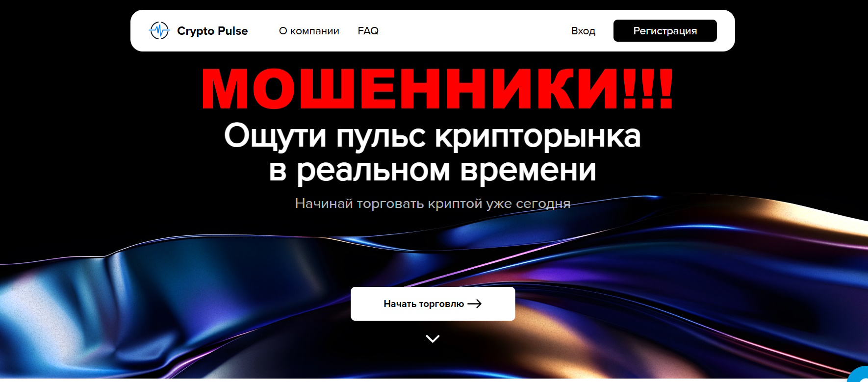The height and width of the screenshot is (382, 868).
Task: Click the Регистрация button
Action: (x=665, y=31)
